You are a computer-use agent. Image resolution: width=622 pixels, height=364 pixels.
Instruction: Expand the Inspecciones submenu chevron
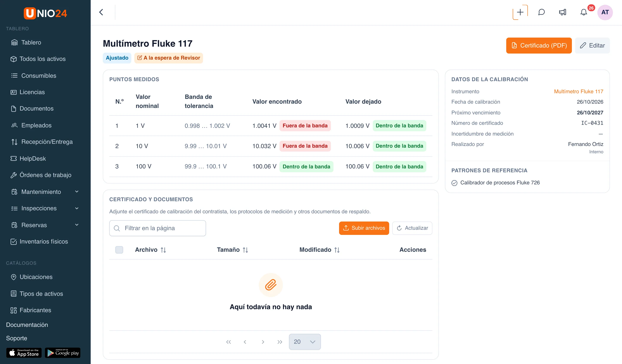coord(77,208)
